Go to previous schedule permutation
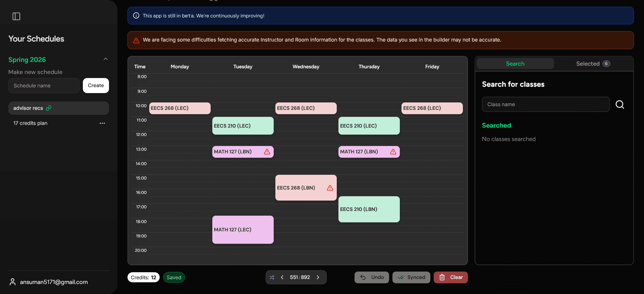Screen dimensions: 644x294 click(x=282, y=277)
